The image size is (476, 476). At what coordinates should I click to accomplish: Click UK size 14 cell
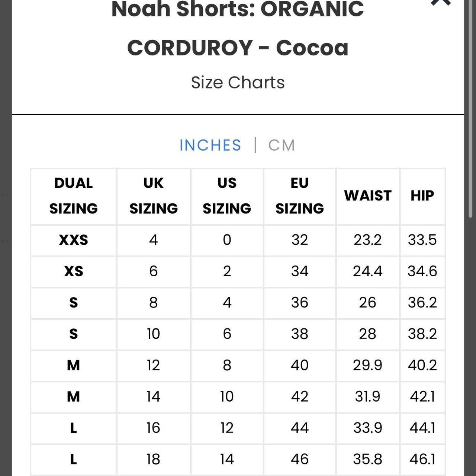[x=154, y=396]
